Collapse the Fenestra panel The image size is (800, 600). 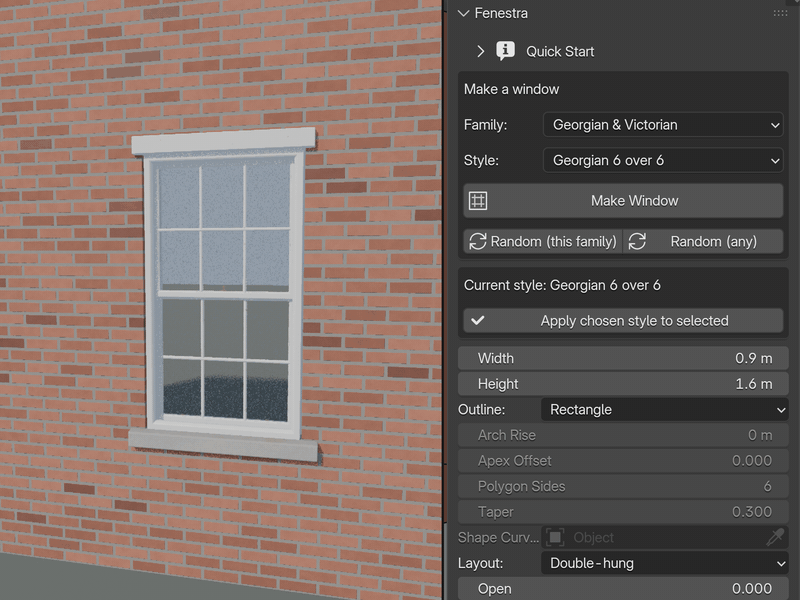pos(463,13)
